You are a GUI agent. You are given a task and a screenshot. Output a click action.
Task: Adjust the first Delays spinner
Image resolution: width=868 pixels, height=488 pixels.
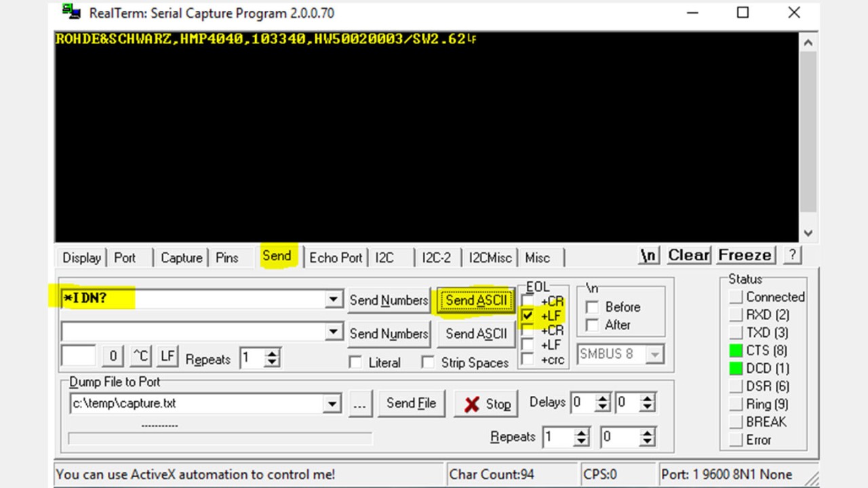[602, 403]
